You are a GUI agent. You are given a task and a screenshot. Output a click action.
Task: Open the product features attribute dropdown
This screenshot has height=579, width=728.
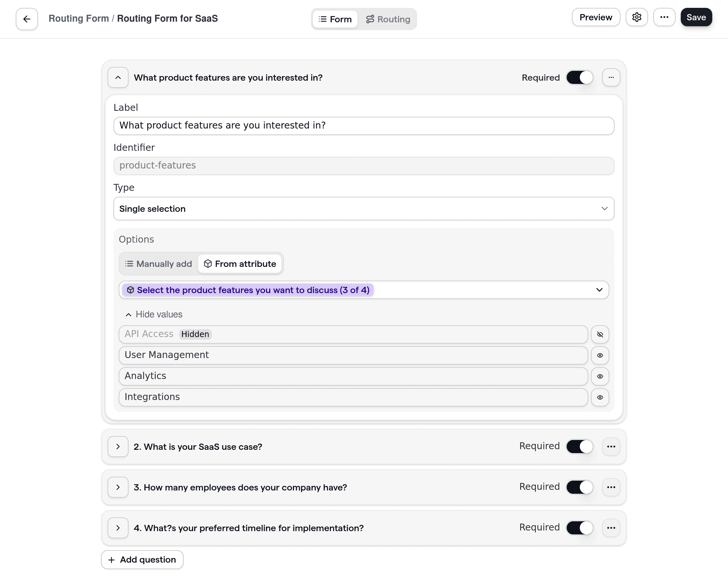364,290
